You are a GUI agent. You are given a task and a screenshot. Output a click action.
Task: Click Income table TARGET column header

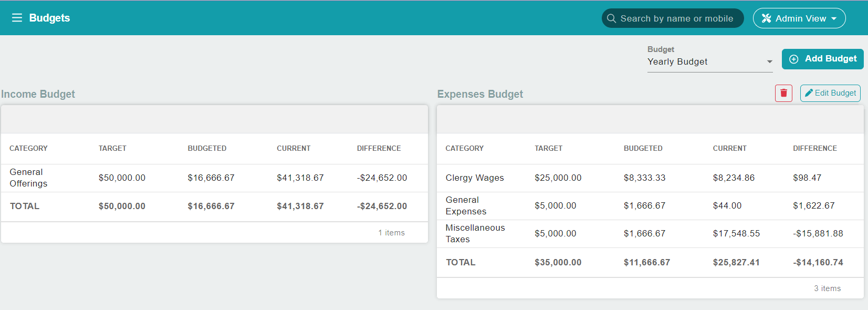[x=112, y=148]
